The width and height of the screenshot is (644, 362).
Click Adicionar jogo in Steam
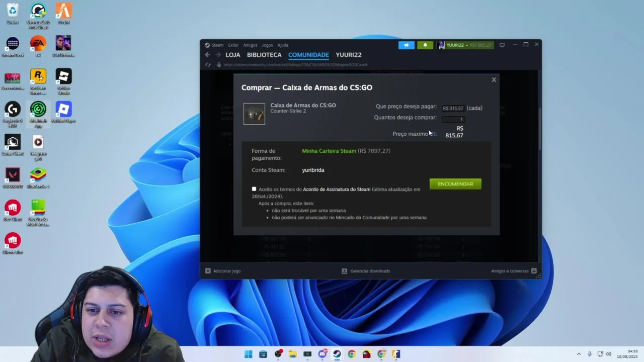(223, 271)
